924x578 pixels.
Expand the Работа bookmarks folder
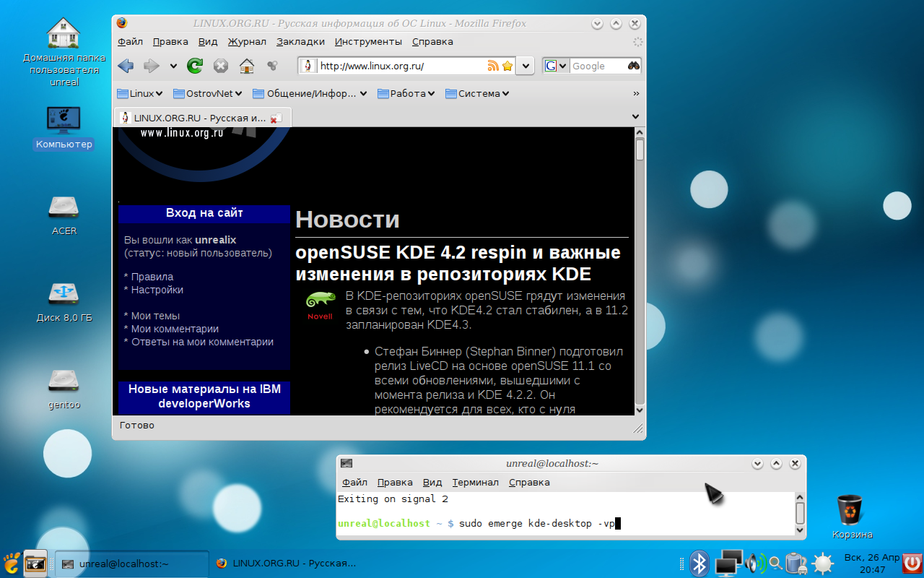coord(405,93)
